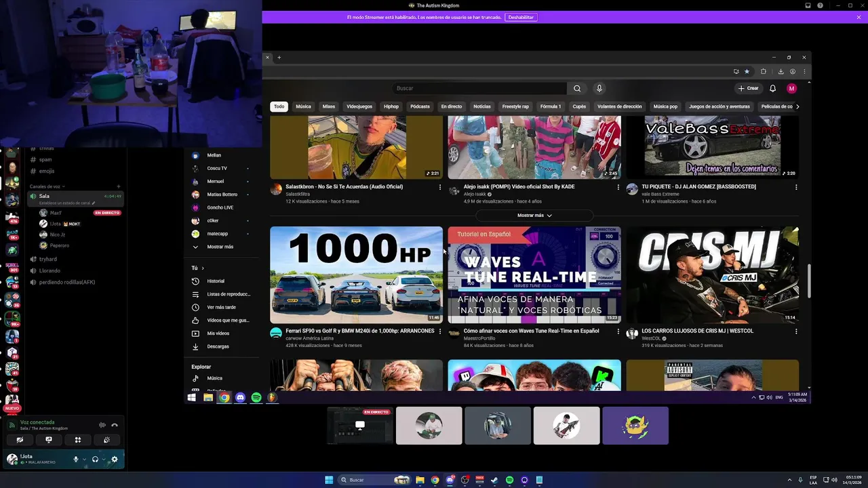This screenshot has height=488, width=868.
Task: Turn on camera in voice panel
Action: 20,440
